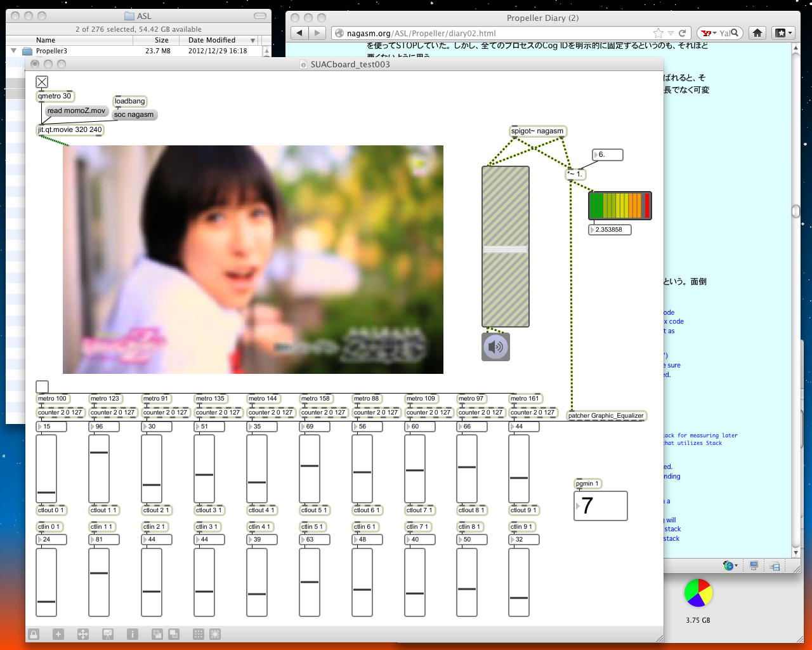812x650 pixels.
Task: Toggle the X checkbox above qmetro 30
Action: tap(42, 82)
